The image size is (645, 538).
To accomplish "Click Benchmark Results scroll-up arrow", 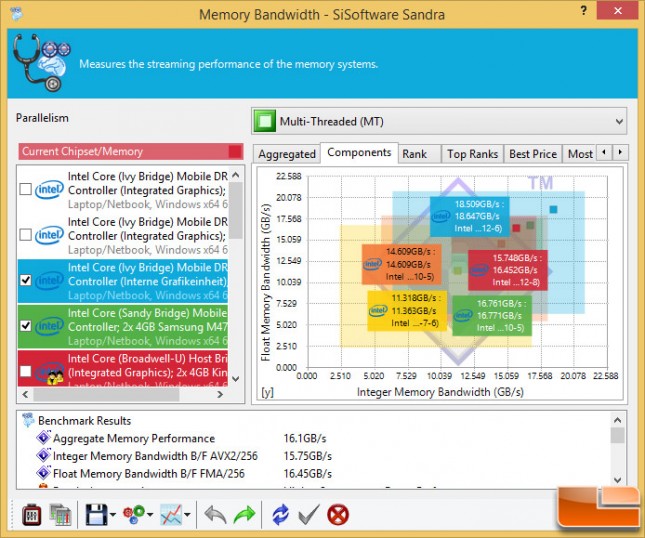I will point(617,420).
